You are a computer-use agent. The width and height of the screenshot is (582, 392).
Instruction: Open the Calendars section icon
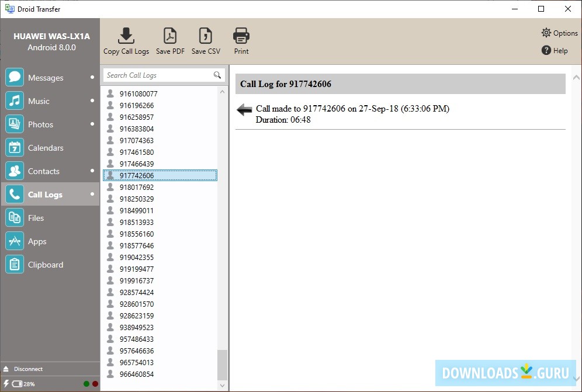15,147
